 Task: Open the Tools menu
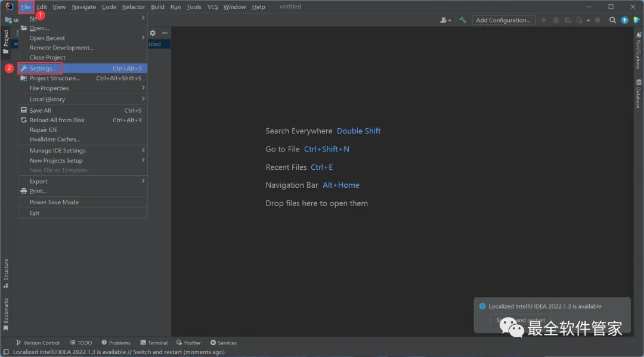[193, 7]
